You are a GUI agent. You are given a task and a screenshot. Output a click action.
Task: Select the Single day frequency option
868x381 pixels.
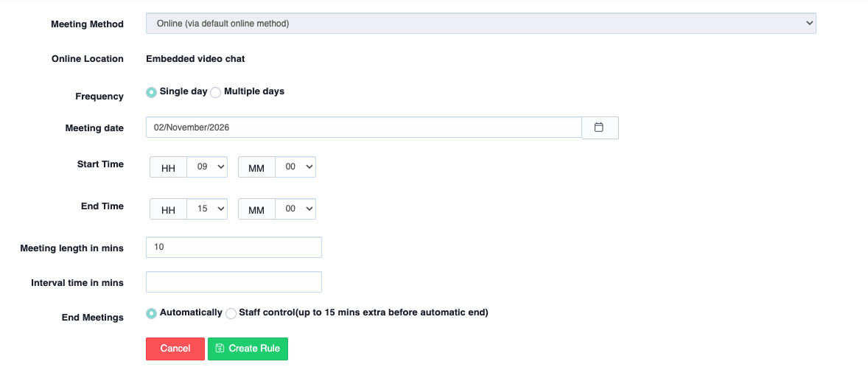(x=152, y=92)
